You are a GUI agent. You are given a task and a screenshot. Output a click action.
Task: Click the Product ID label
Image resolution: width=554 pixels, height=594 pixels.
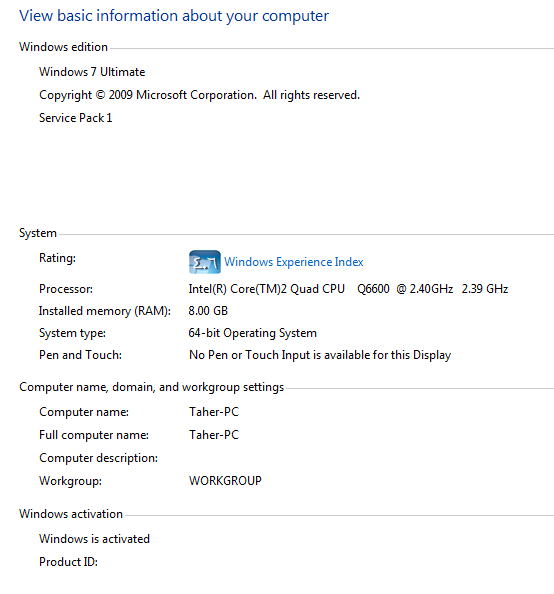69,562
